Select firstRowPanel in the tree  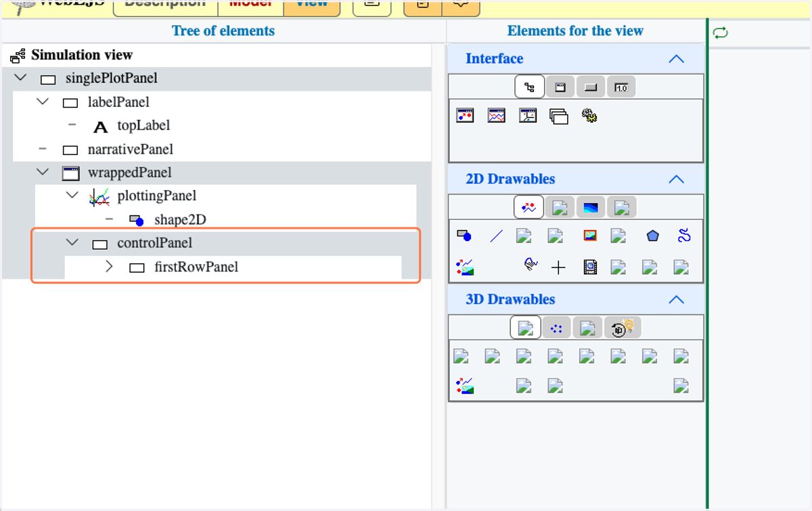pyautogui.click(x=196, y=267)
